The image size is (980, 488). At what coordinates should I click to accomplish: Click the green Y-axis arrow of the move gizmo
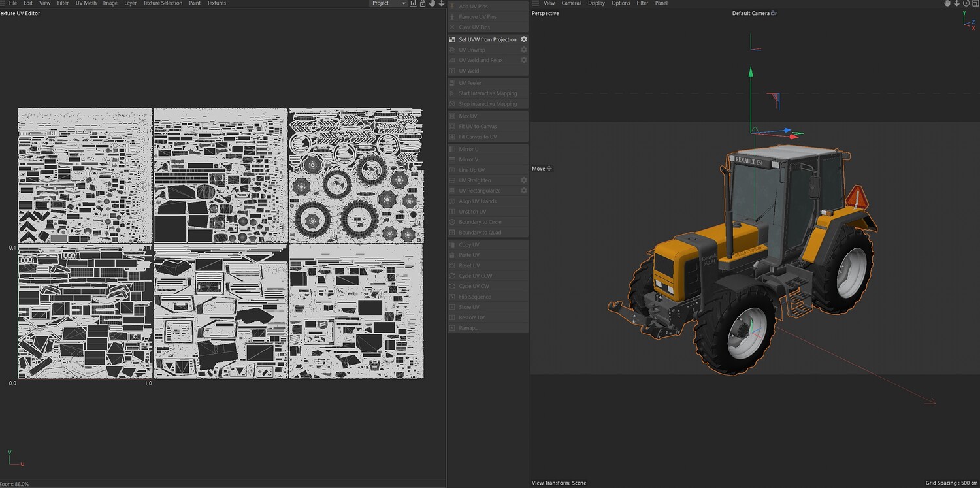751,72
